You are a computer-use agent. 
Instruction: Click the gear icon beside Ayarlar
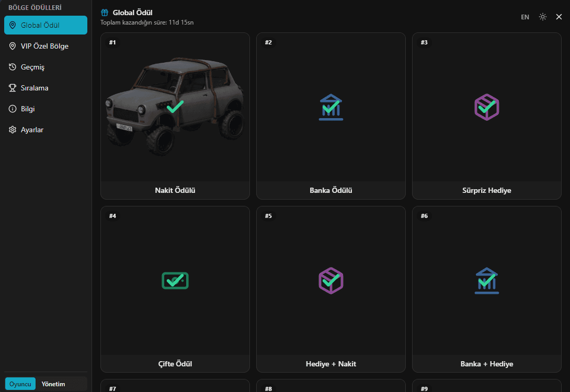(13, 130)
